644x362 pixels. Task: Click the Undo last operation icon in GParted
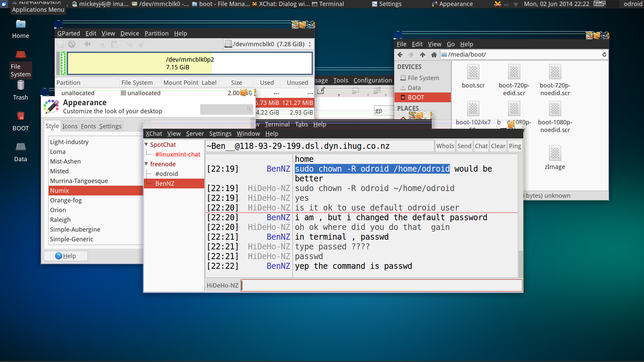(x=129, y=44)
